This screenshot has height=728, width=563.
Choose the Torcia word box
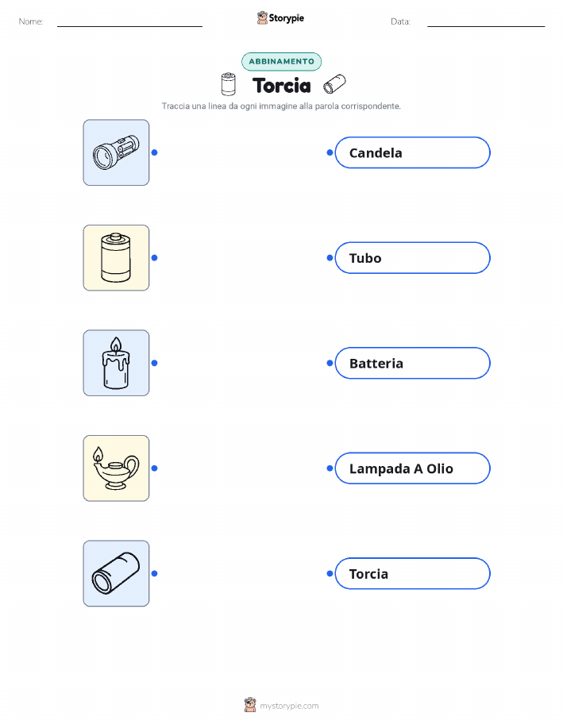[x=412, y=573]
